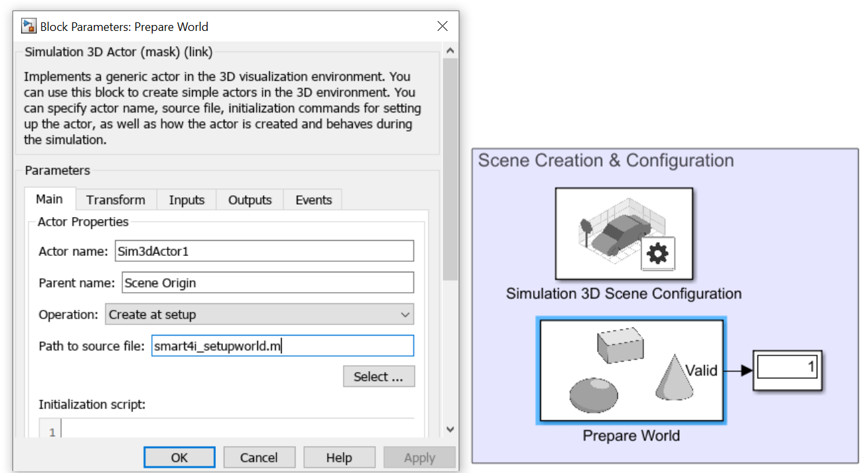
Task: Select the Prepare World actor block
Action: click(631, 370)
